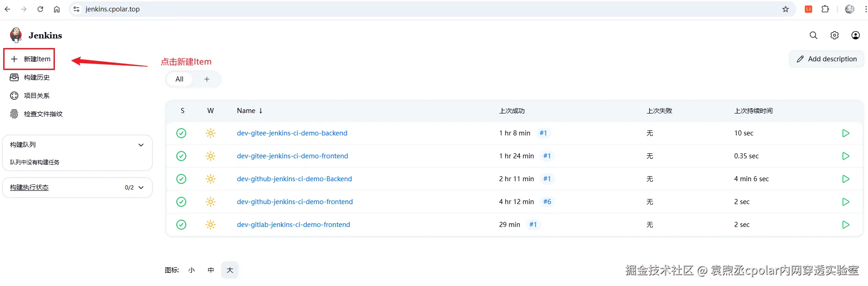Click weather sun icon of dev-github-jenkins-ci-demo-frontend
This screenshot has width=868, height=286.
pyautogui.click(x=211, y=202)
